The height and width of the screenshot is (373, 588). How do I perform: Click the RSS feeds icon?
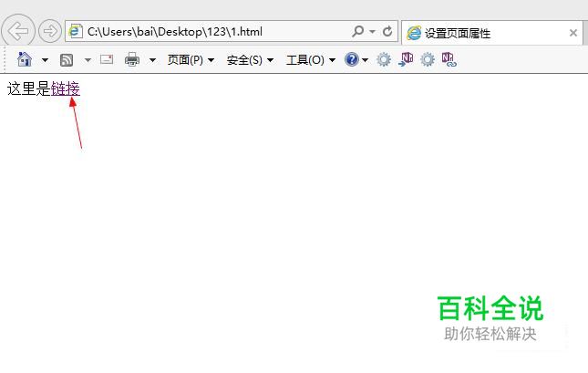(x=67, y=60)
